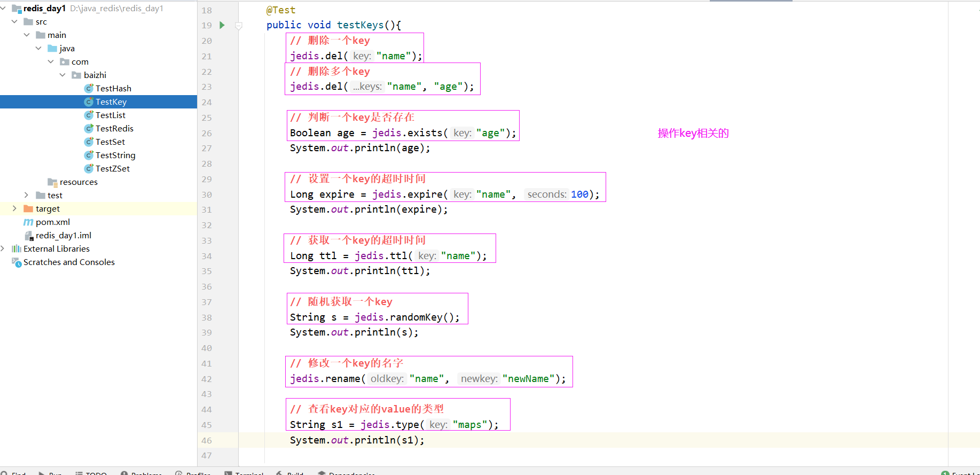Click the baizhi package icon
Viewport: 980px width, 475px height.
(76, 75)
